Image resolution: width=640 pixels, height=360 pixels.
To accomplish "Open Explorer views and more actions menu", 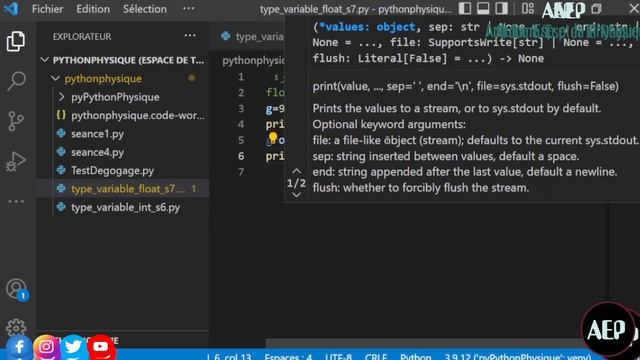I will tap(190, 36).
